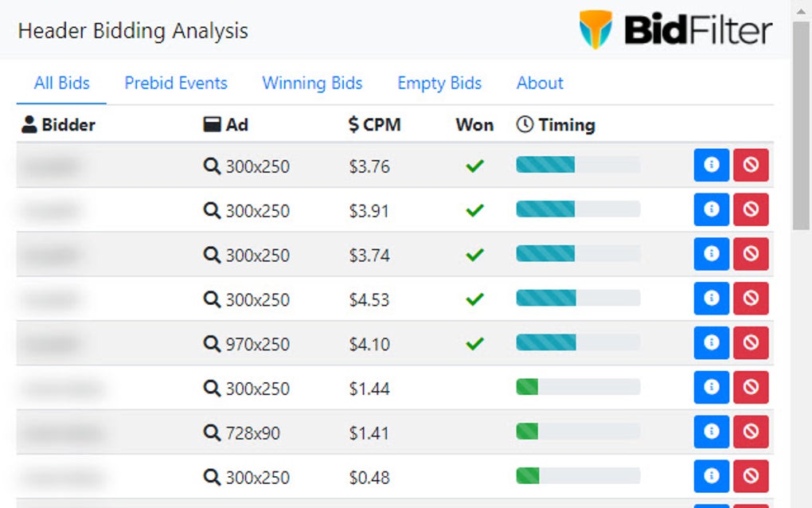The width and height of the screenshot is (812, 508).
Task: Open the About tab
Action: pyautogui.click(x=539, y=83)
